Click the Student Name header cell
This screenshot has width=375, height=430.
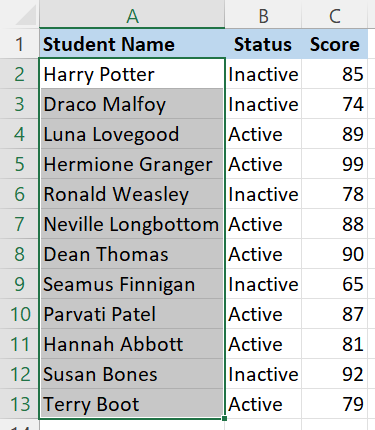pos(132,44)
